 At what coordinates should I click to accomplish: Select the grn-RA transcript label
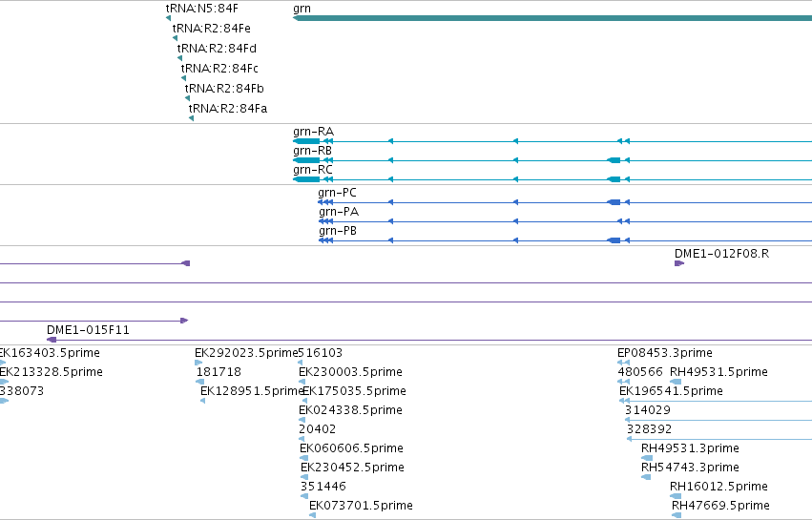313,132
